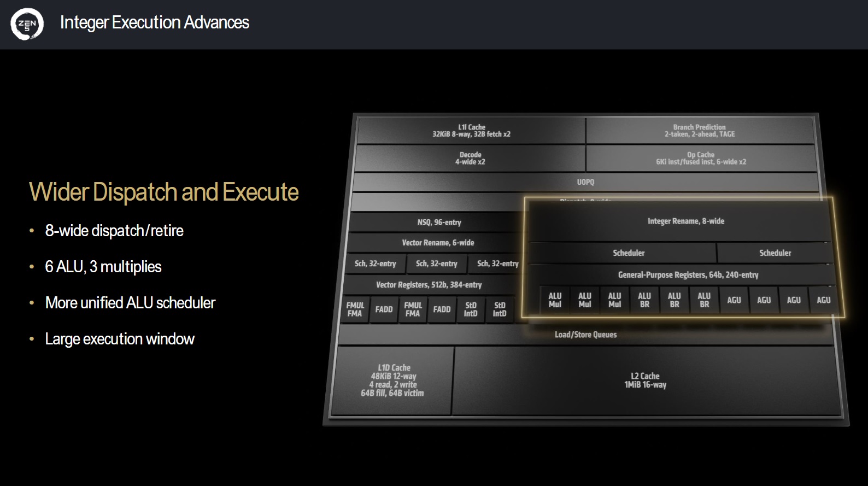Click the FADD block beside StD IntD

pyautogui.click(x=442, y=309)
